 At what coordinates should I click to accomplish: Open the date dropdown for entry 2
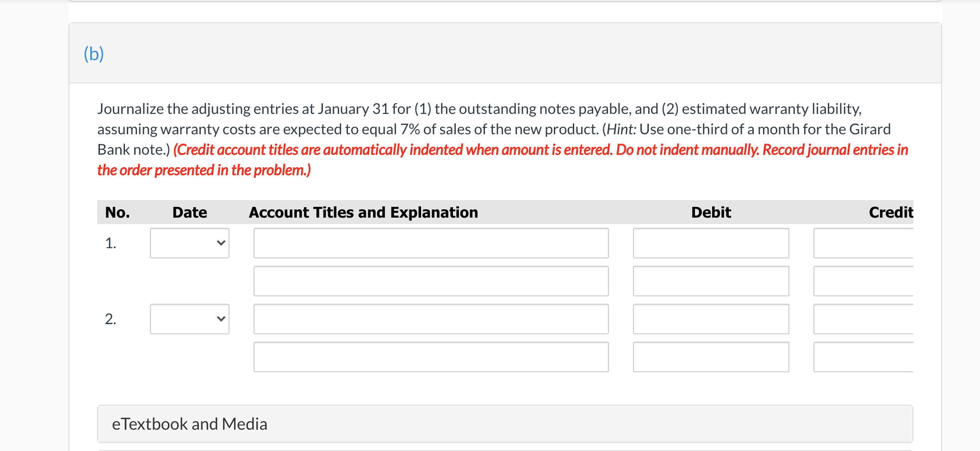click(x=190, y=319)
